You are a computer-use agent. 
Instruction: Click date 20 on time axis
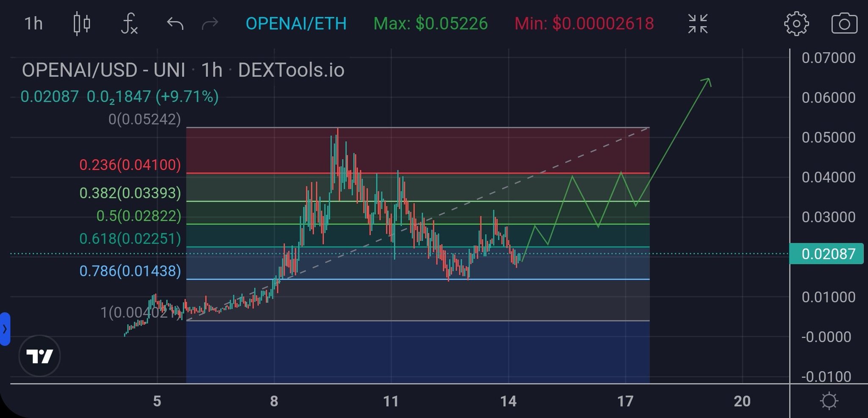pos(742,401)
